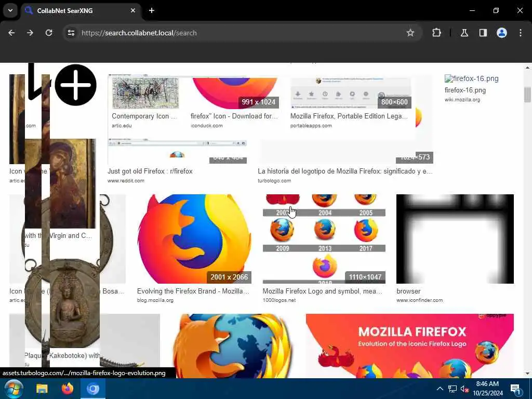Click the blog.mozilla.org source text
532x399 pixels.
point(155,300)
